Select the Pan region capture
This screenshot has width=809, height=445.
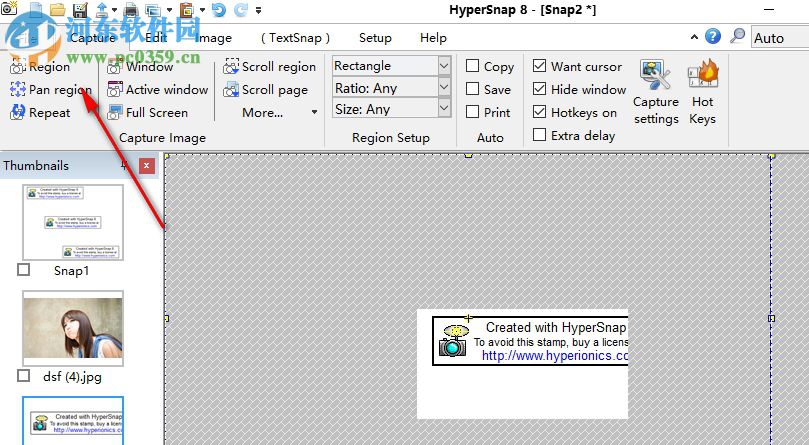51,90
